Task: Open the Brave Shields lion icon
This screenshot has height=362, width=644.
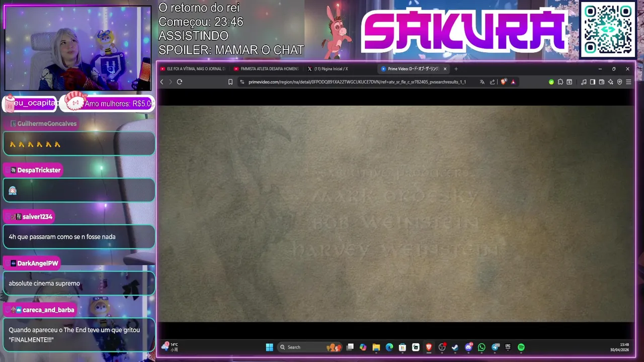Action: point(504,82)
